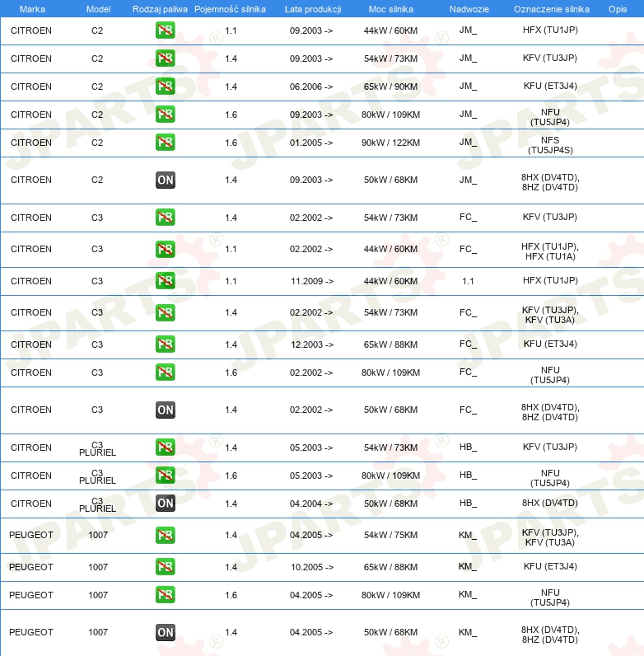Click the Opis column header
The height and width of the screenshot is (656, 644).
click(618, 9)
